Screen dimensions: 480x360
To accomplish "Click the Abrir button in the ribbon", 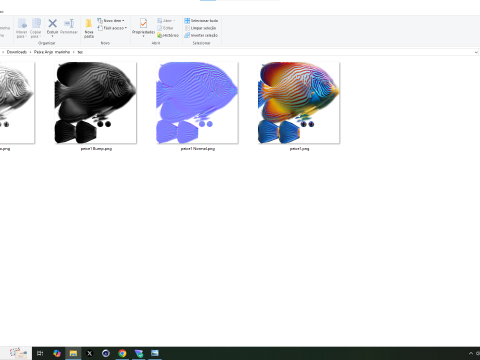I will (x=166, y=21).
